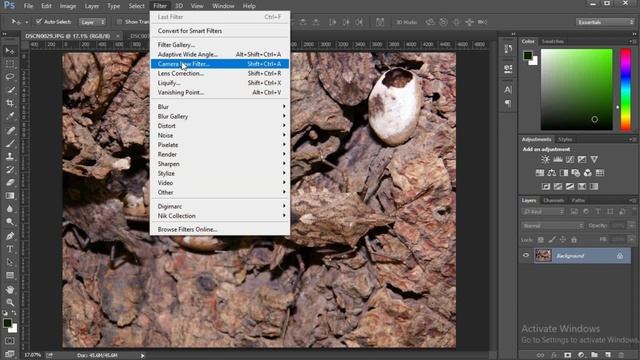This screenshot has width=640, height=360.
Task: Choose Convert for Smart Filters
Action: point(220,31)
